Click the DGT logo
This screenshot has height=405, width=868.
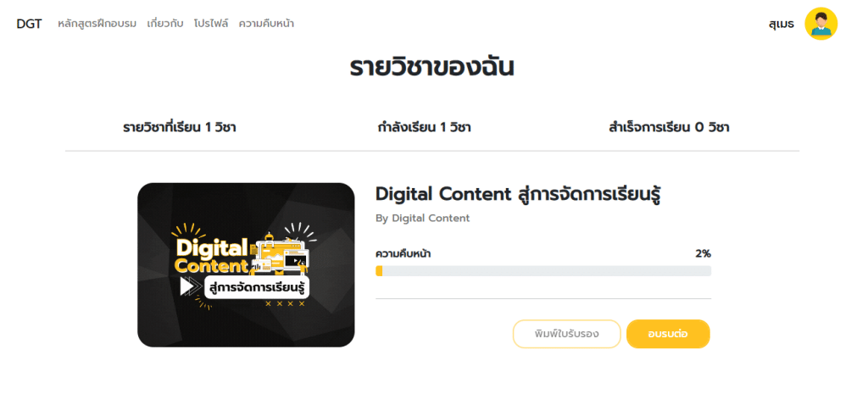coord(29,25)
